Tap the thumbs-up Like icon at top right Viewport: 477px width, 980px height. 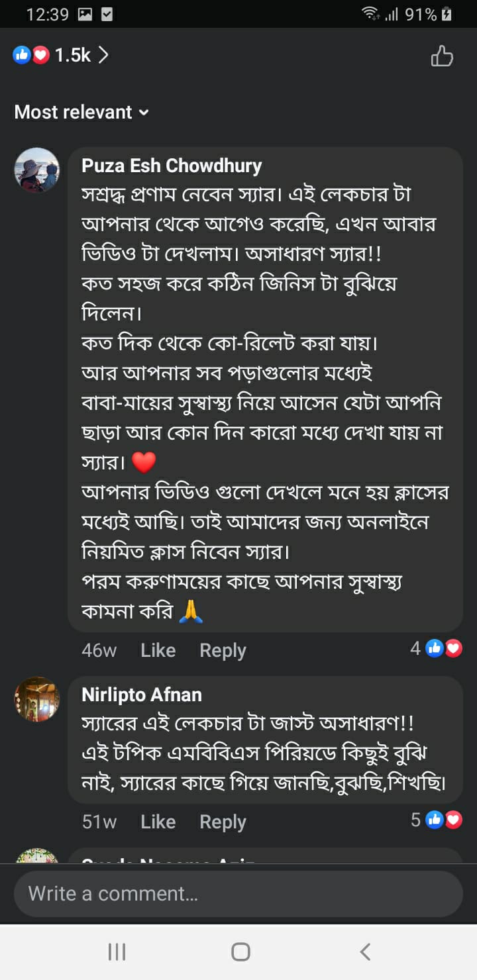442,56
